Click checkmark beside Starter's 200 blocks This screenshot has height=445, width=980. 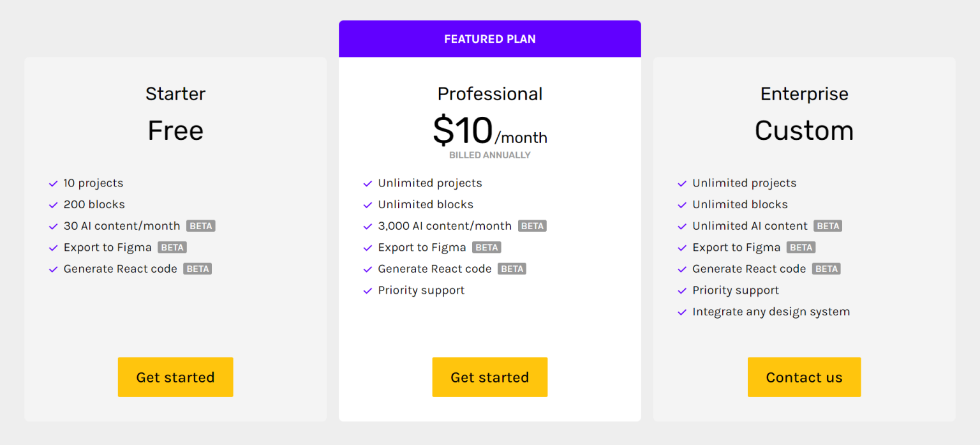click(x=54, y=205)
